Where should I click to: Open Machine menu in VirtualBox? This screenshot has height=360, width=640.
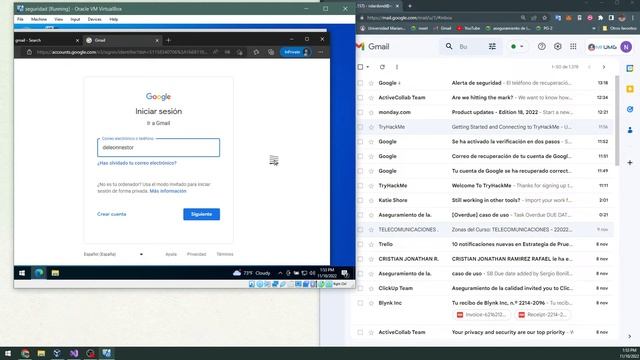(x=39, y=19)
